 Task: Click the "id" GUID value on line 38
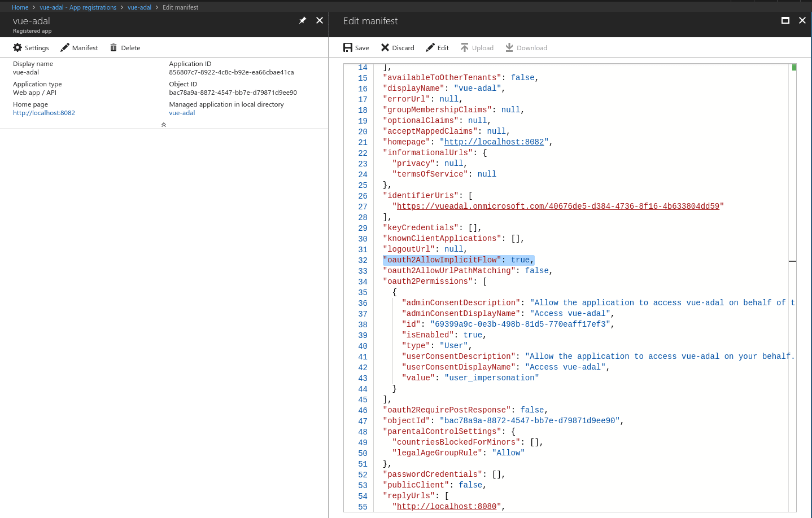pos(520,324)
